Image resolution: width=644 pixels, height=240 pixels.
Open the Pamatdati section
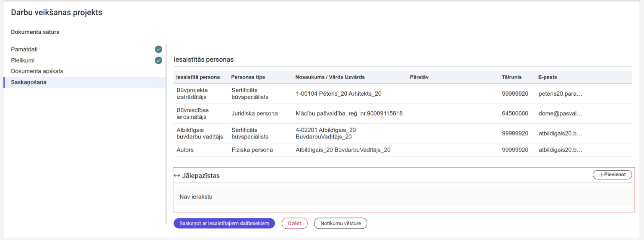click(x=24, y=49)
